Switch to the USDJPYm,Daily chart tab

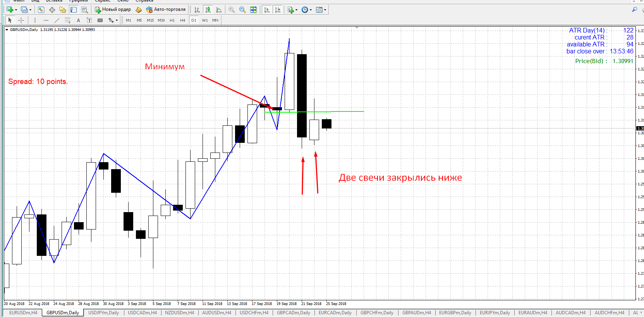pyautogui.click(x=103, y=313)
